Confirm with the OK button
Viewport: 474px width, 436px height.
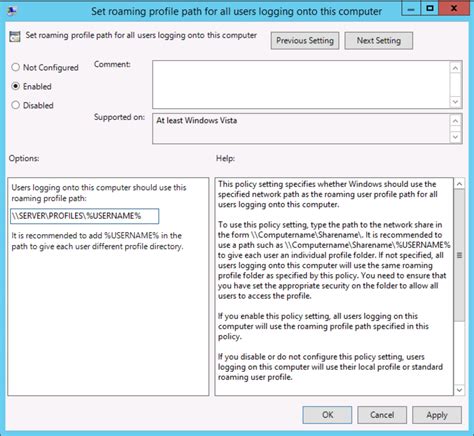[x=327, y=415]
